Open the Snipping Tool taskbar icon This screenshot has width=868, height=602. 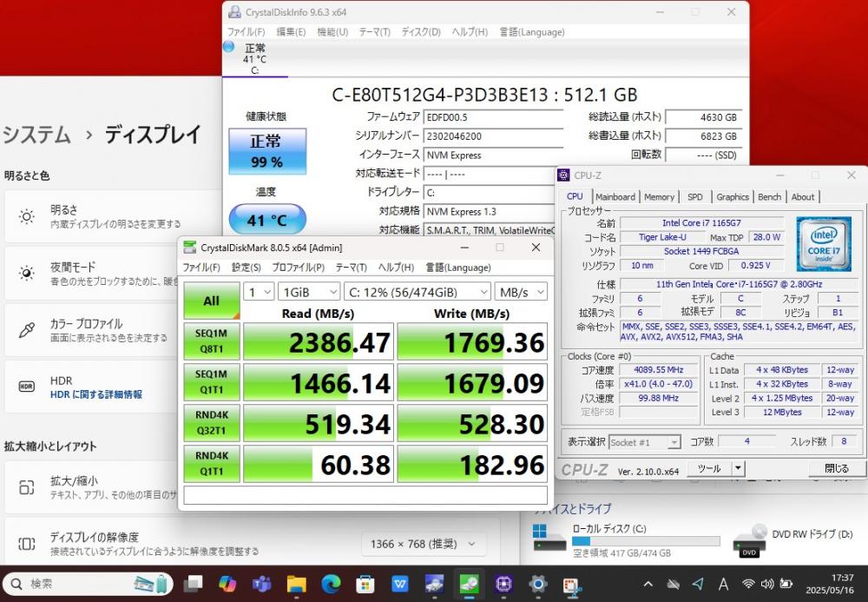tap(572, 585)
